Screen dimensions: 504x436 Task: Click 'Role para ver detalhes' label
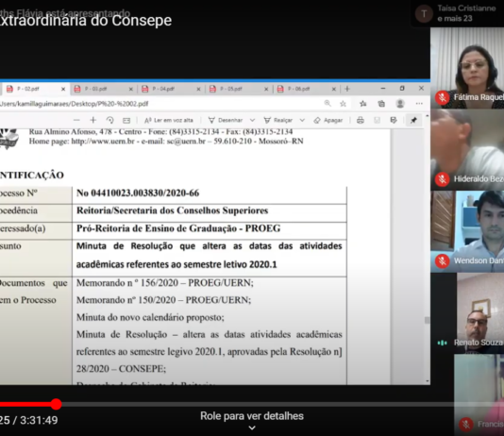click(x=252, y=416)
